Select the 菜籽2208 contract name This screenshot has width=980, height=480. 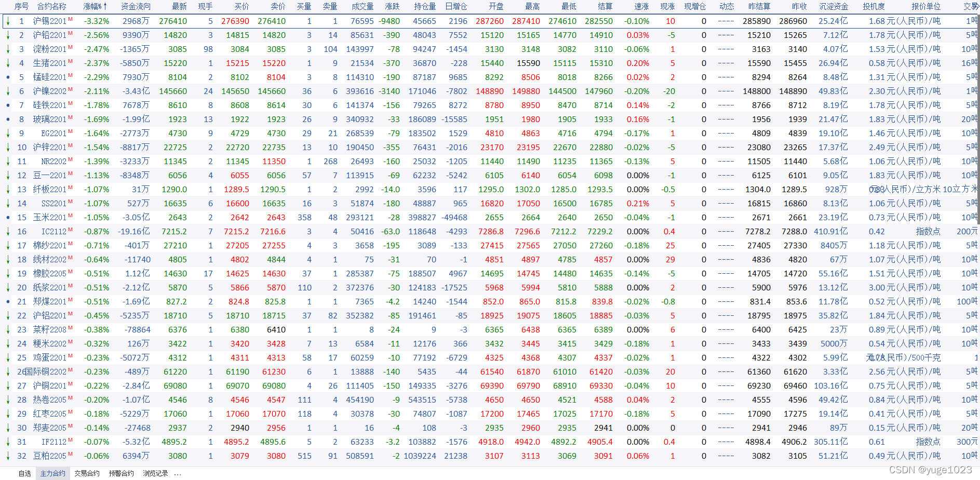point(50,330)
